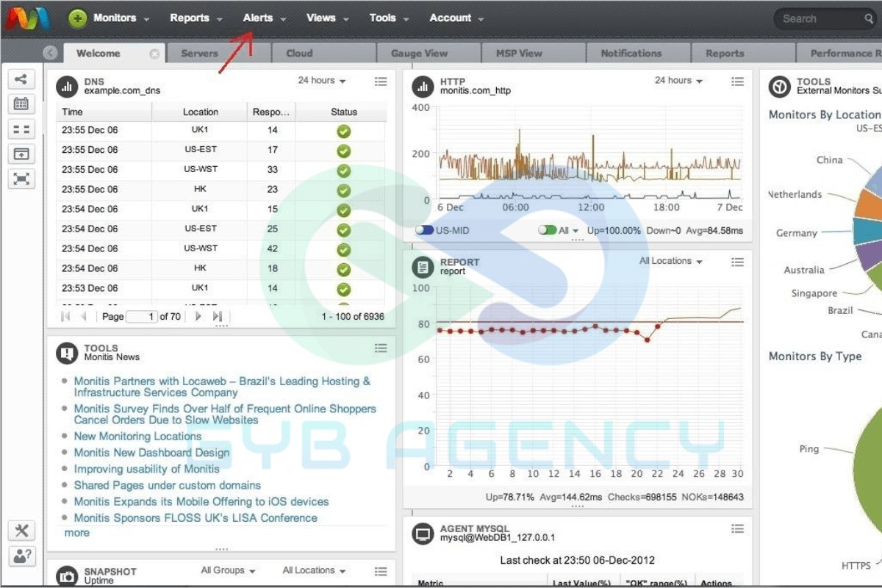Open DNS module 24 hours dropdown

(x=322, y=81)
